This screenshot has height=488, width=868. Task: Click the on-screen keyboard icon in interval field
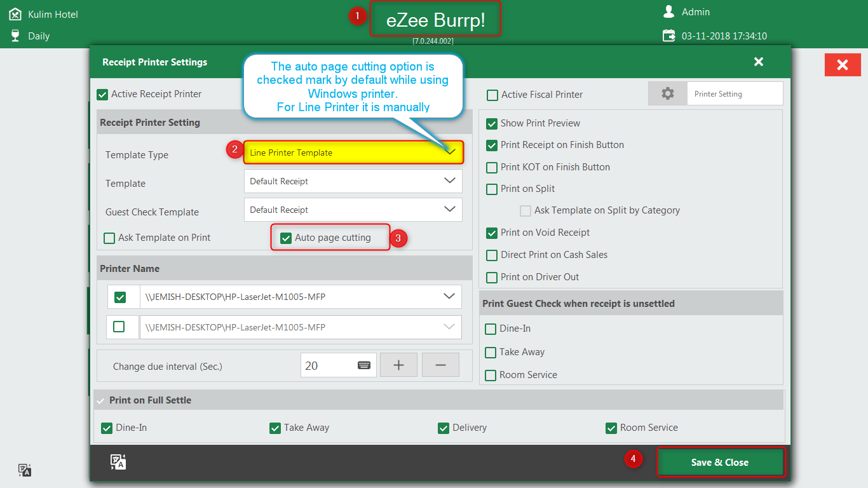coord(364,365)
